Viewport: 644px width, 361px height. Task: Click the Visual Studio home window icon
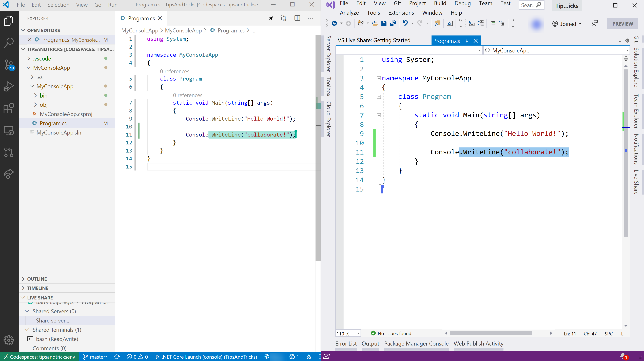tap(450, 24)
